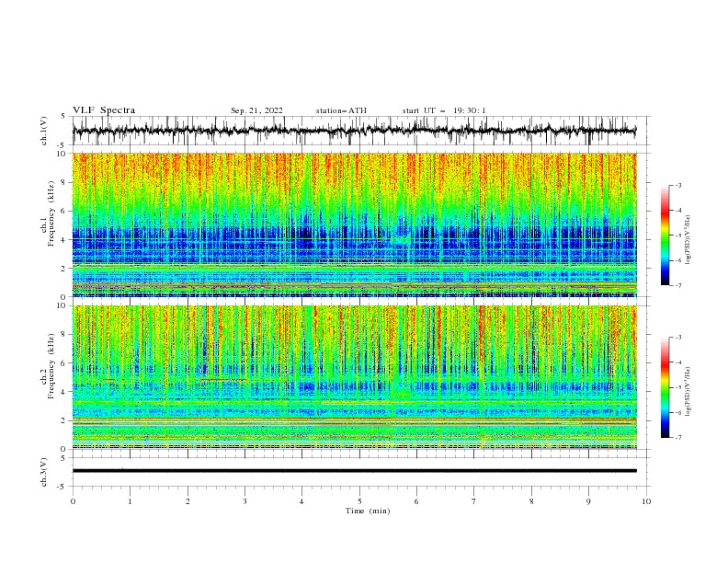The image size is (728, 563).
Task: Click the 4 kHz tick label of ch.2
Action: (x=64, y=392)
